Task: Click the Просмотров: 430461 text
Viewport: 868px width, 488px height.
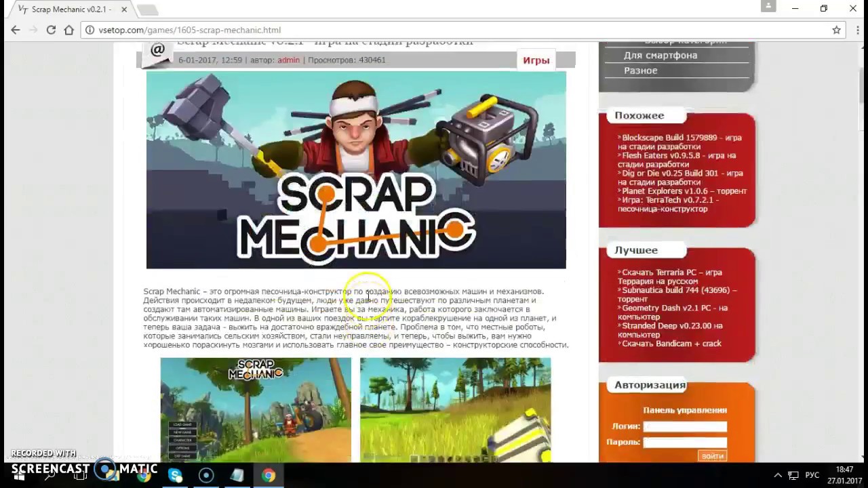Action: click(x=347, y=60)
